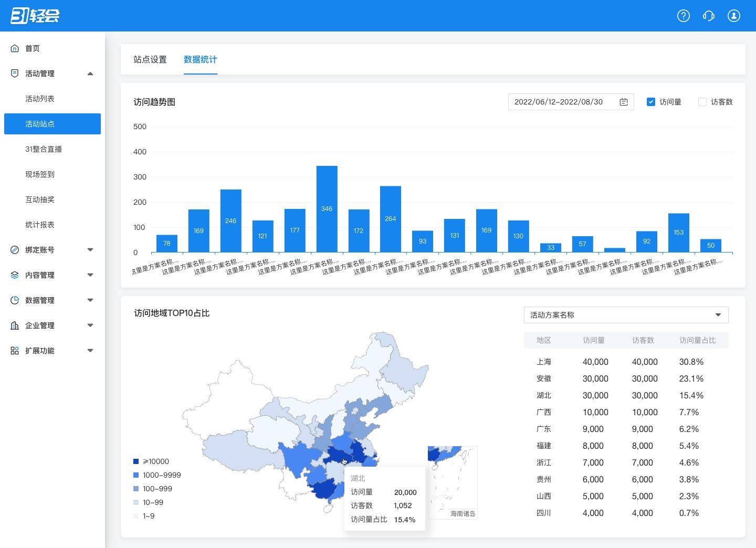Select the 数据统计 tab
Image resolution: width=756 pixels, height=548 pixels.
(x=201, y=59)
